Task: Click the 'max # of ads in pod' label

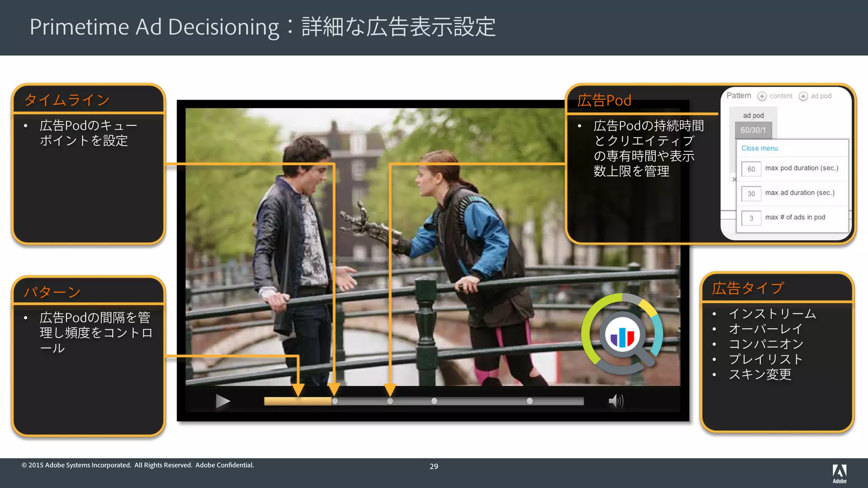Action: pos(795,217)
